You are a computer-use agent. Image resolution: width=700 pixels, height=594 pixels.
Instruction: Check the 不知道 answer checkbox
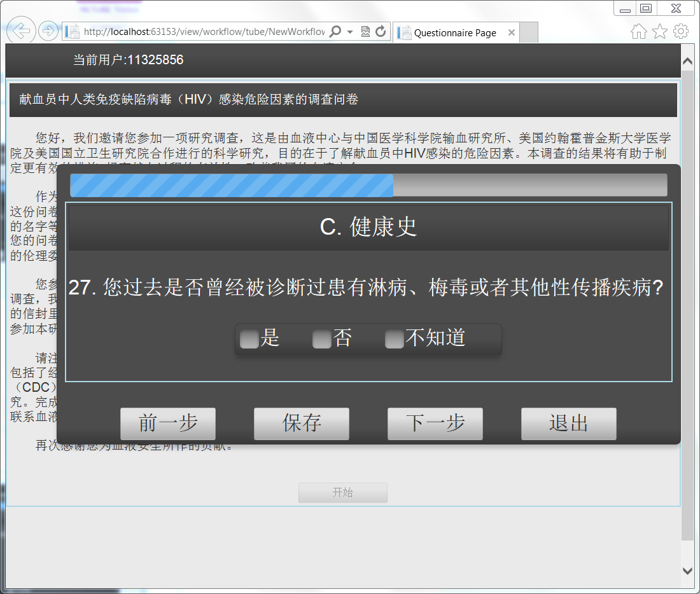(395, 339)
